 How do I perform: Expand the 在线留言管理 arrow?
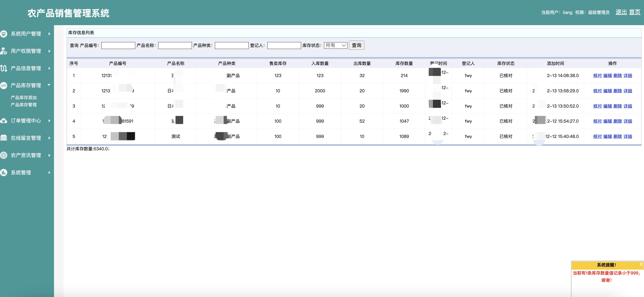coord(49,138)
